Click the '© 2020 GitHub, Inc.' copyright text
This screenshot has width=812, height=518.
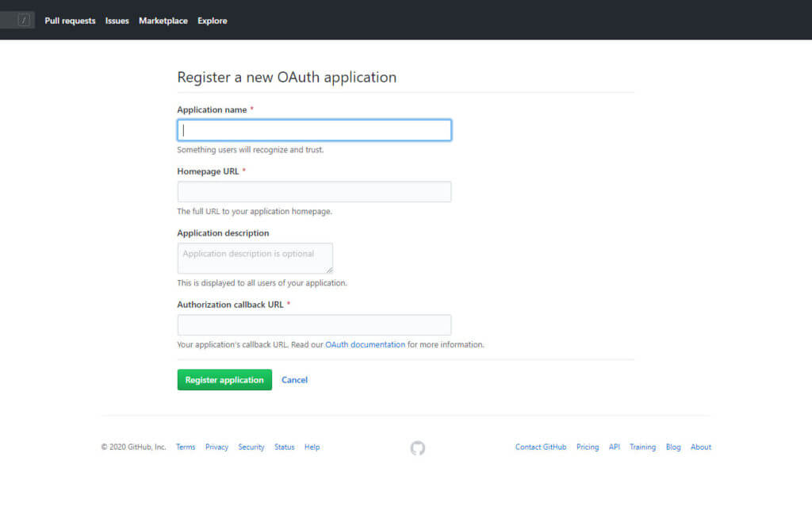tap(133, 447)
